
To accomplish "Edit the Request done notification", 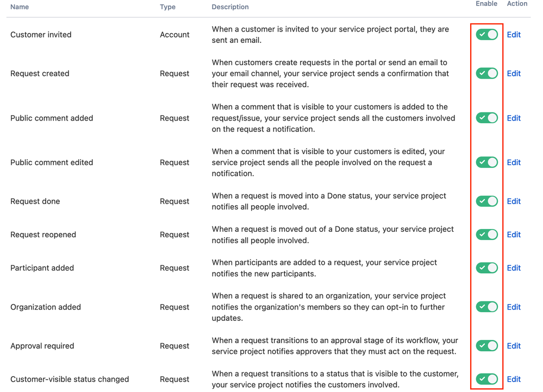I will pyautogui.click(x=513, y=201).
